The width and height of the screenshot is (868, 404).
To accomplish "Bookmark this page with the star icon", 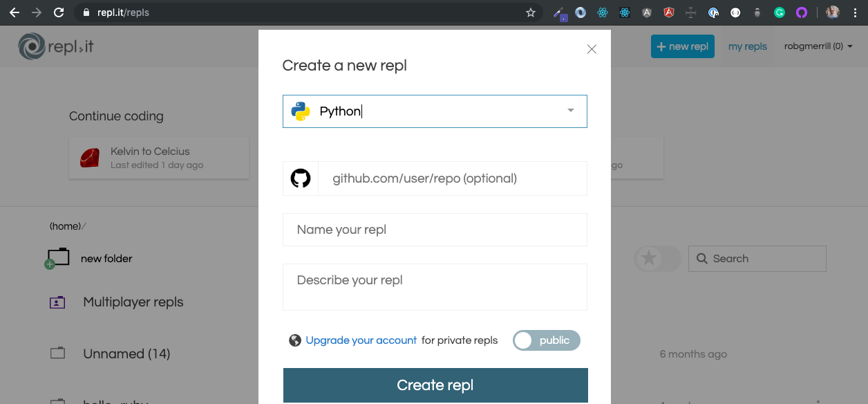I will [x=531, y=12].
